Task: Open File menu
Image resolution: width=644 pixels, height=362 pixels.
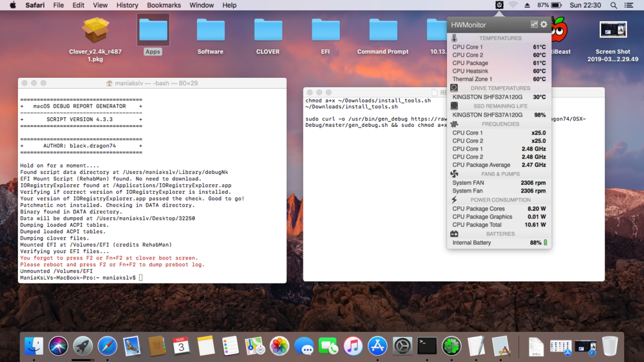Action: tap(59, 5)
